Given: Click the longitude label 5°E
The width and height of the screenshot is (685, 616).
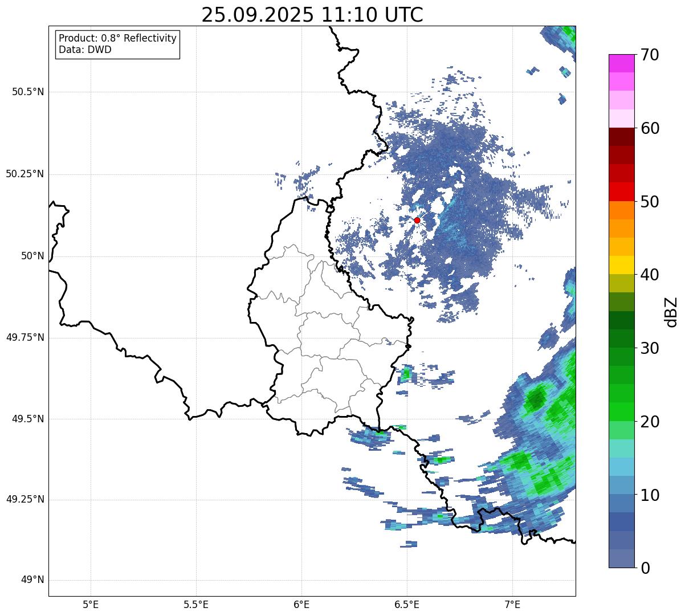Looking at the screenshot, I should 91,604.
